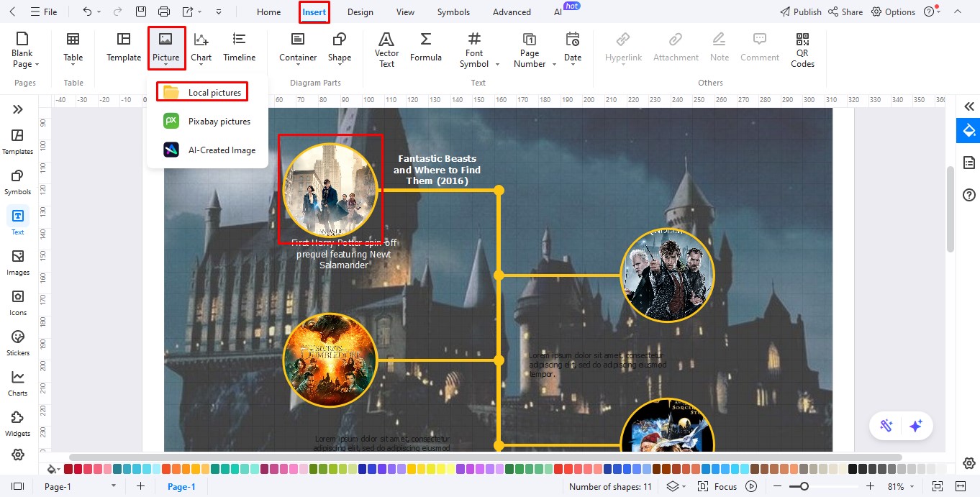Open the help icon in right sidebar
This screenshot has height=497, width=980.
968,195
